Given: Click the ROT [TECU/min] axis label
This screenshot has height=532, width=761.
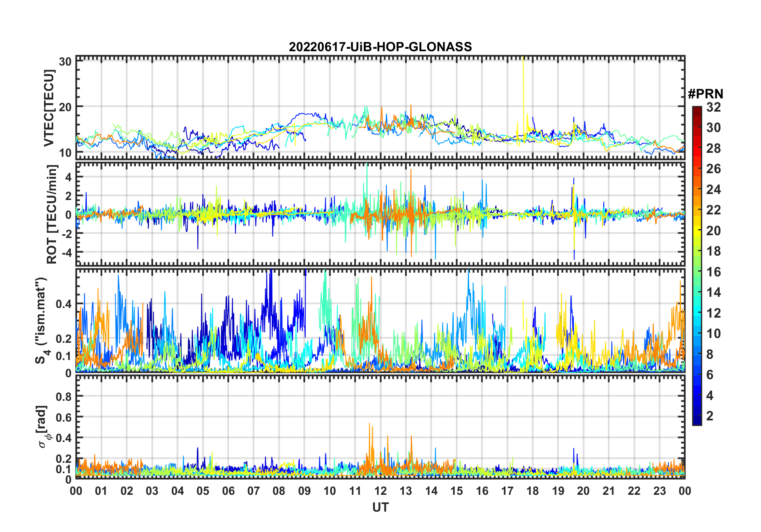Looking at the screenshot, I should coord(52,214).
